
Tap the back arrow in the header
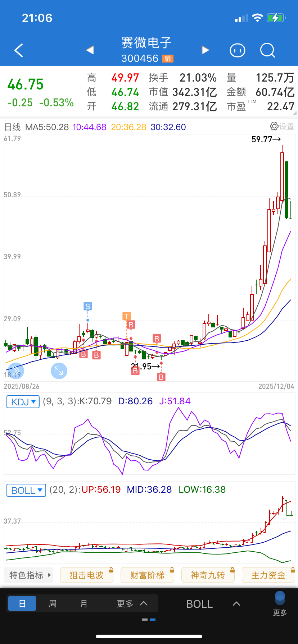(x=19, y=50)
